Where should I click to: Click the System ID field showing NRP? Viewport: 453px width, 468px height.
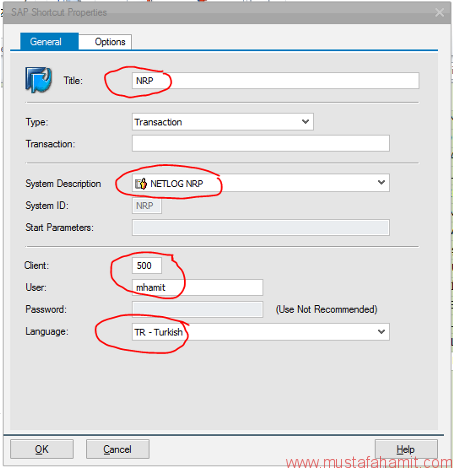(147, 206)
